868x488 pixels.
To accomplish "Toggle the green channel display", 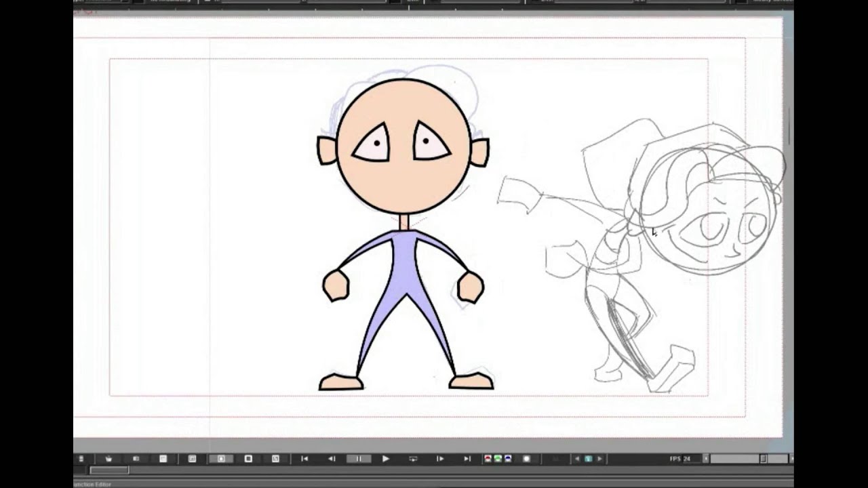I will pos(498,459).
